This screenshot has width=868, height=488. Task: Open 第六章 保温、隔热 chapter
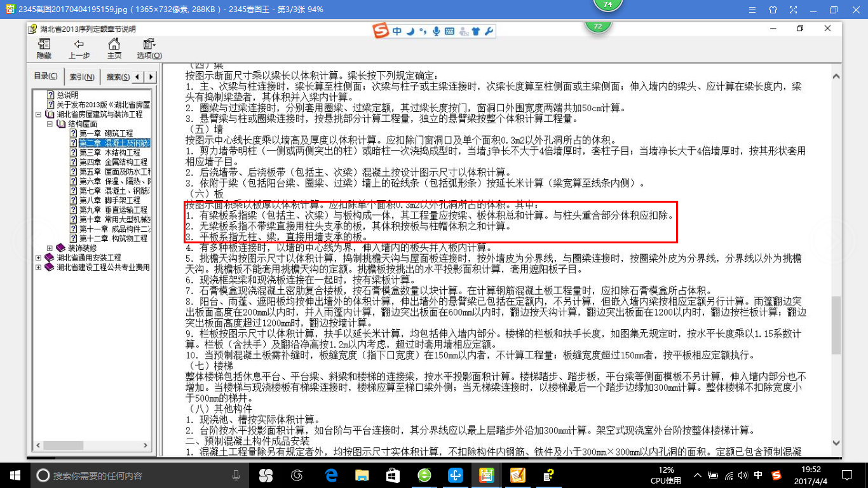point(110,181)
